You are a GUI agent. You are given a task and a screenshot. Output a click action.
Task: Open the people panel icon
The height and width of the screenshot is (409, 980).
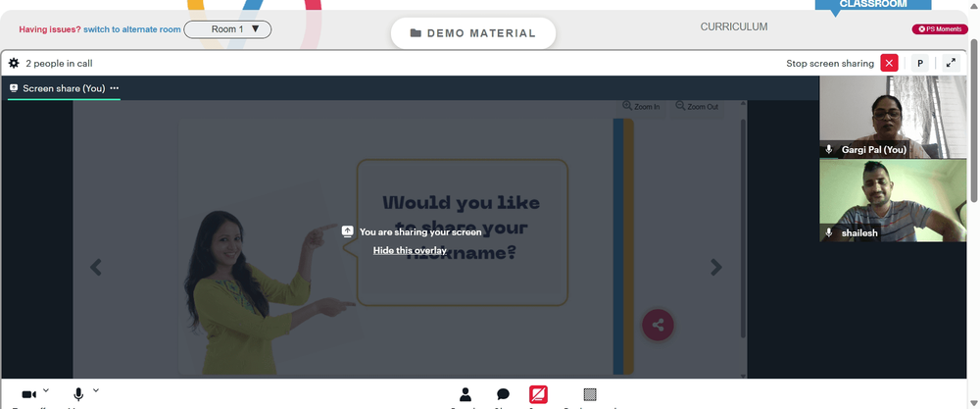(465, 394)
